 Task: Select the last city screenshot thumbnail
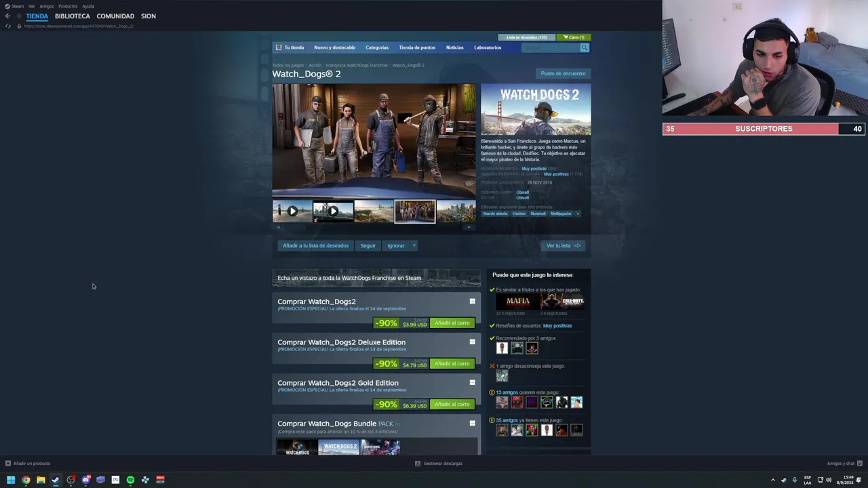click(x=456, y=211)
